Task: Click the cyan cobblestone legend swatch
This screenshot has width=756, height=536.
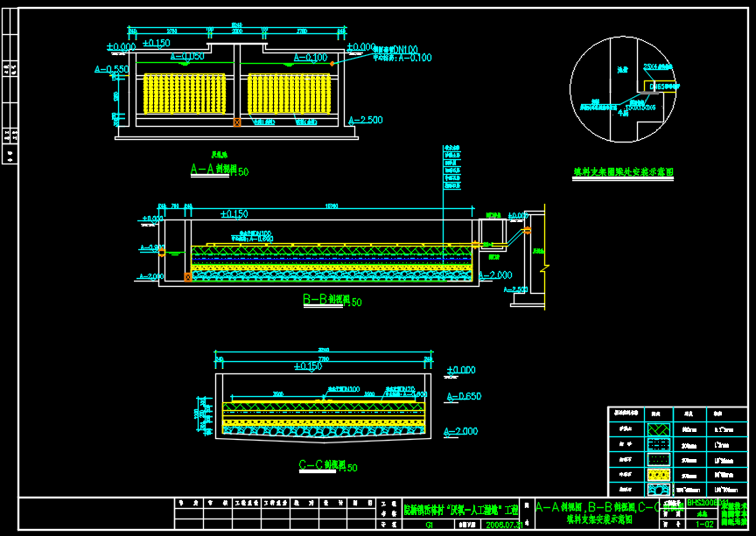Action: [x=659, y=491]
